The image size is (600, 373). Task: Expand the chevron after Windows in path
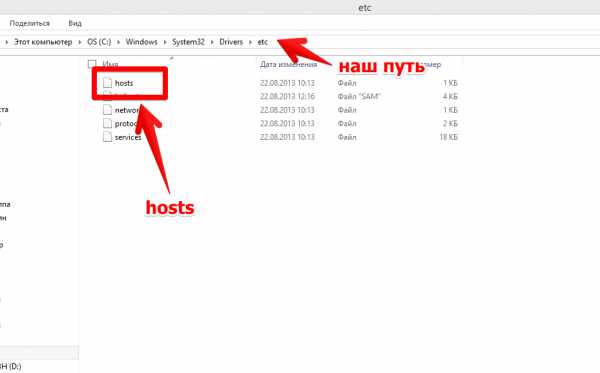tap(165, 42)
